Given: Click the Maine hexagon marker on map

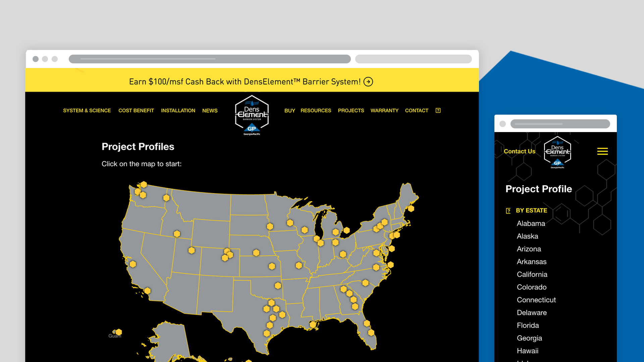Looking at the screenshot, I should (411, 209).
